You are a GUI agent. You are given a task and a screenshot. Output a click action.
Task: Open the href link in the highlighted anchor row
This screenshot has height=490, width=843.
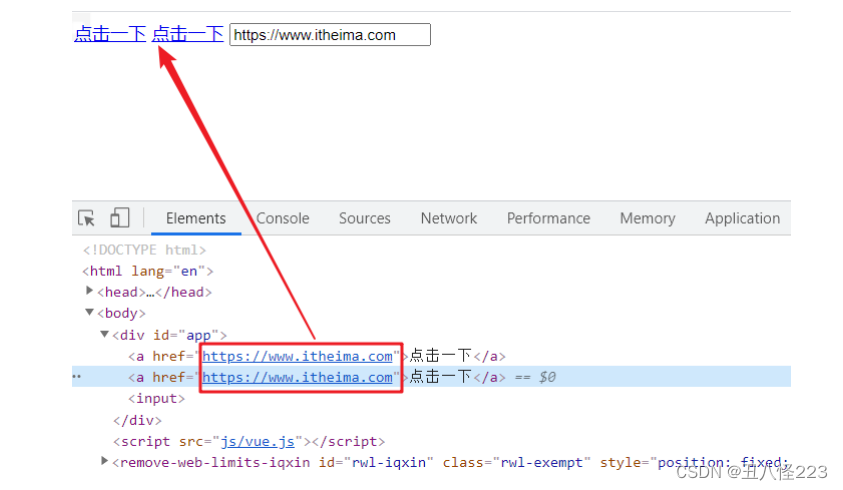click(297, 378)
